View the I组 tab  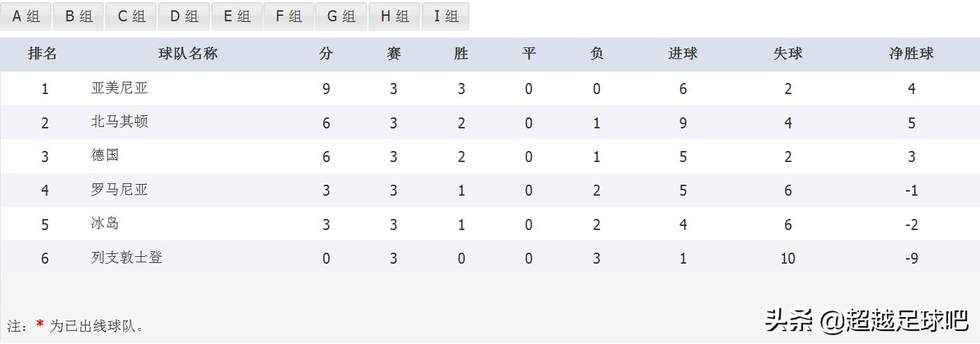click(x=445, y=16)
